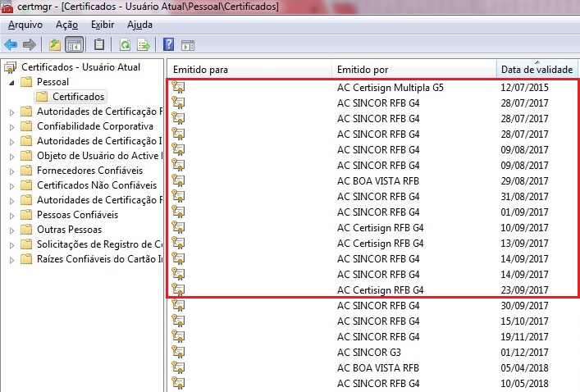580x392 pixels.
Task: Expand Confiabilidade Corporativa folder
Action: pyautogui.click(x=11, y=127)
